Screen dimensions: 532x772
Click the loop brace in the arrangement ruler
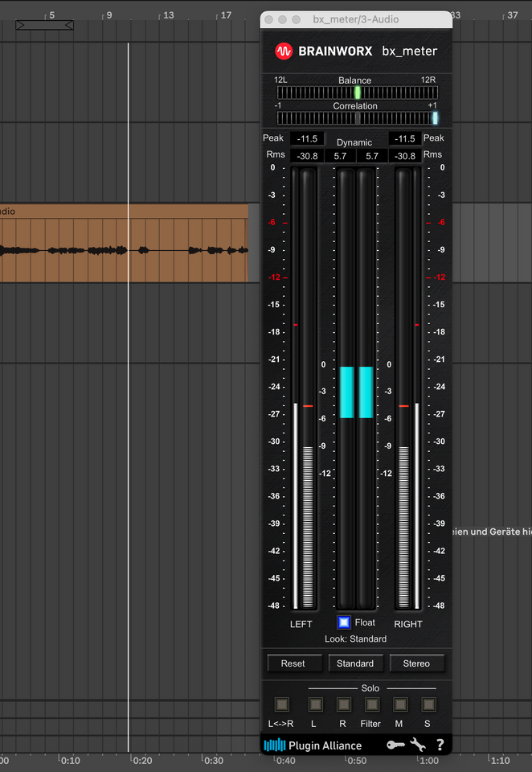click(45, 25)
